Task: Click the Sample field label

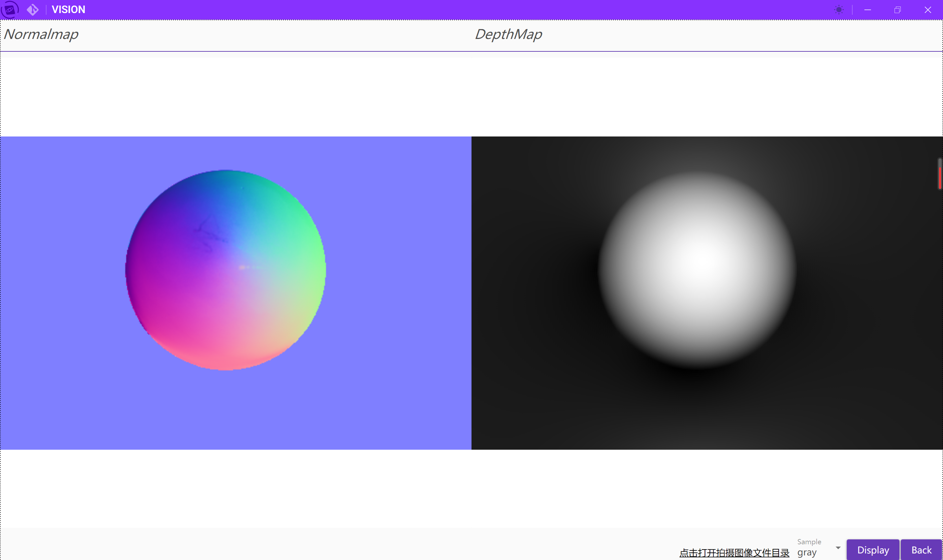Action: tap(809, 542)
